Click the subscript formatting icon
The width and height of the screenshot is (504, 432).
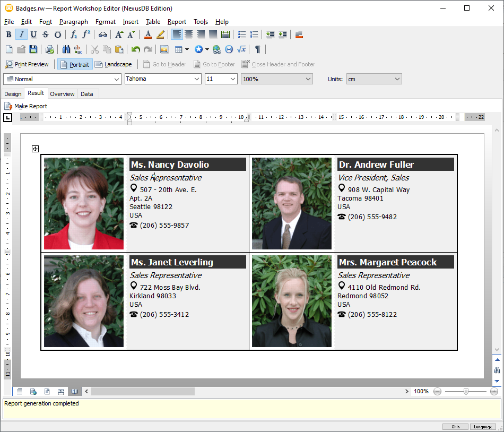74,34
